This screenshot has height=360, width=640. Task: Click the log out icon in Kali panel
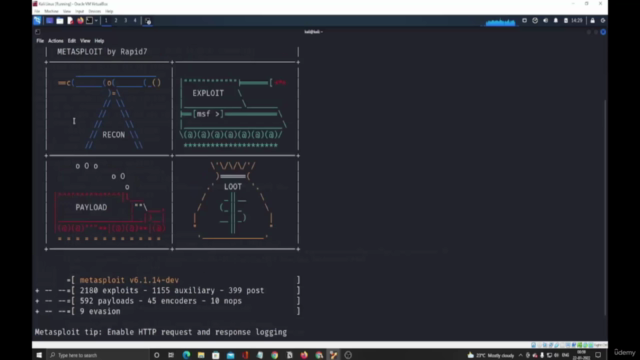click(x=603, y=20)
